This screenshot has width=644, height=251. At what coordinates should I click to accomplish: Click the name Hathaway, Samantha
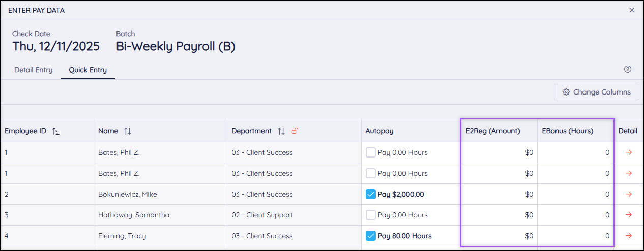point(134,215)
